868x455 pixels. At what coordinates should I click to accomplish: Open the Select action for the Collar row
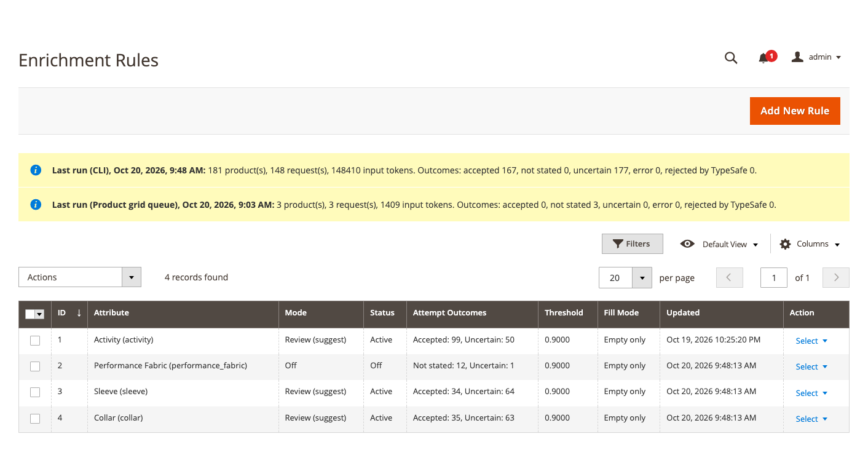pos(811,419)
